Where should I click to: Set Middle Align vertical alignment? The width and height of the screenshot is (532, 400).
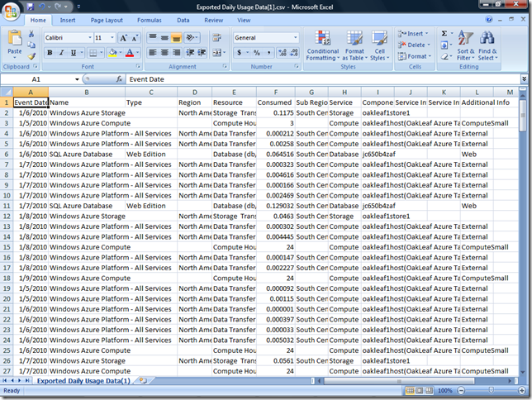(x=164, y=37)
